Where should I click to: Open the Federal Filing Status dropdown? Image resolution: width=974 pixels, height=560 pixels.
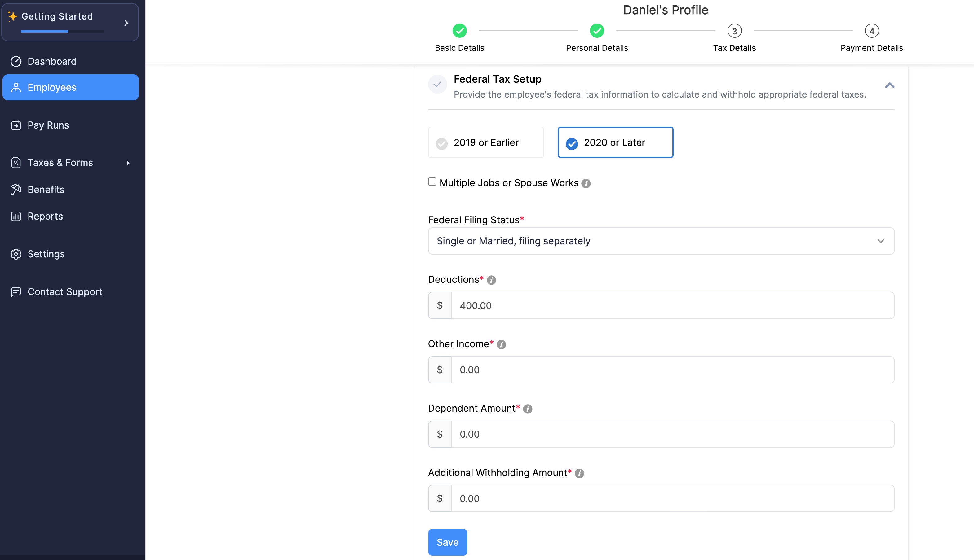coord(661,241)
